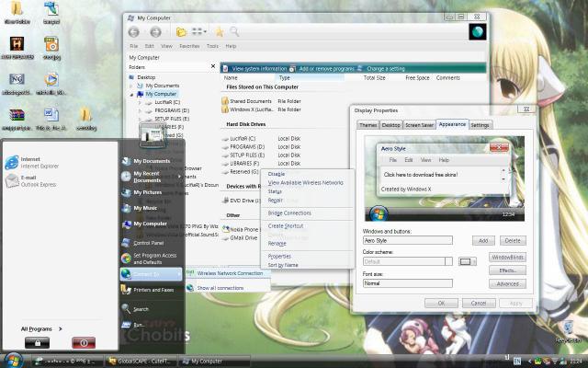The image size is (588, 368).
Task: Choose Repair in the context menu
Action: pos(275,201)
